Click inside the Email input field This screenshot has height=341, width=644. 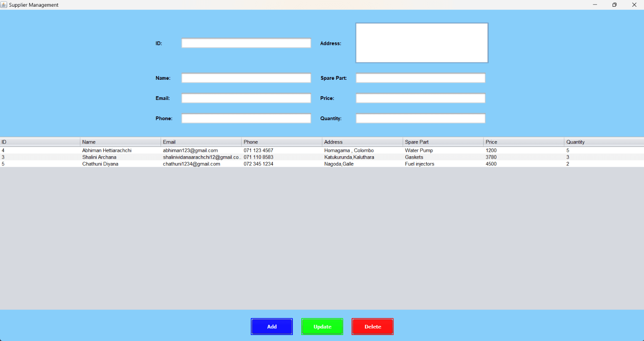246,98
